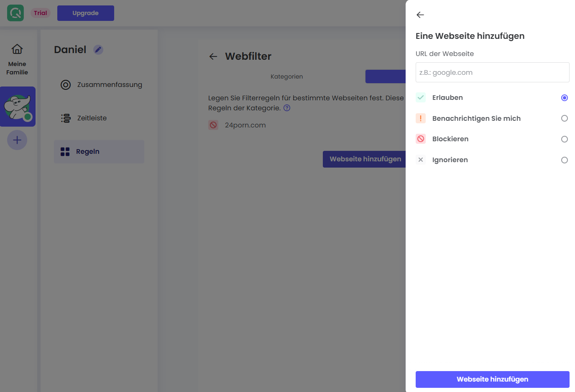Switch to the Kategorien tab
Image resolution: width=575 pixels, height=392 pixels.
pyautogui.click(x=286, y=76)
